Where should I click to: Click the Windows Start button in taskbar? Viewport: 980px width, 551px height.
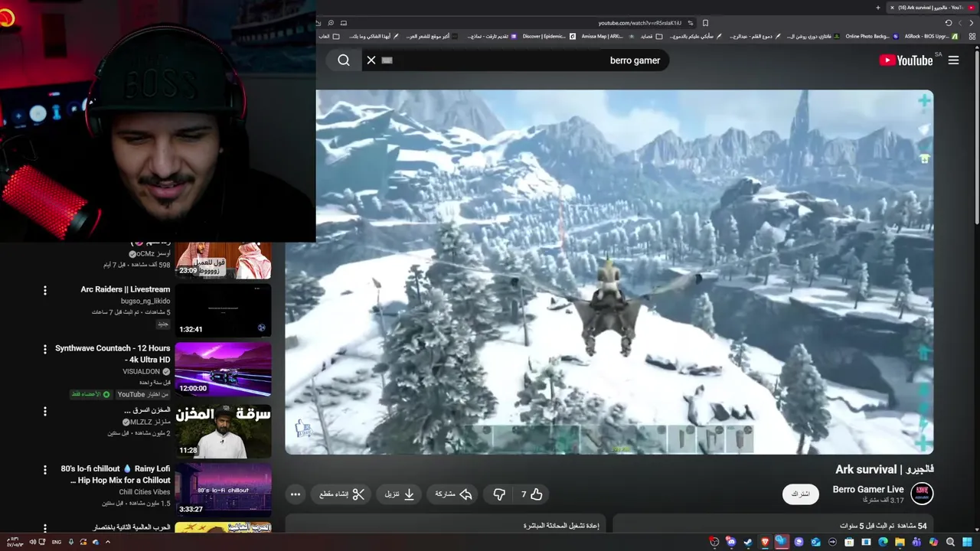[x=967, y=542]
